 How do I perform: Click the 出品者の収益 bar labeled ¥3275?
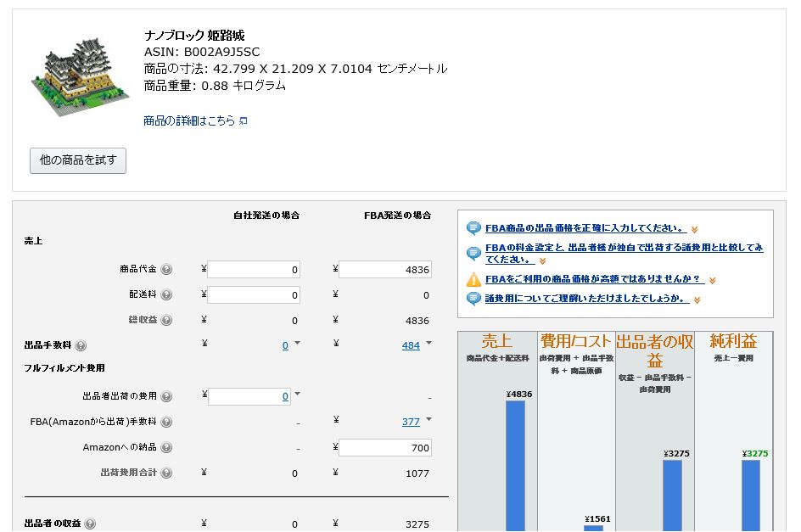tap(672, 496)
